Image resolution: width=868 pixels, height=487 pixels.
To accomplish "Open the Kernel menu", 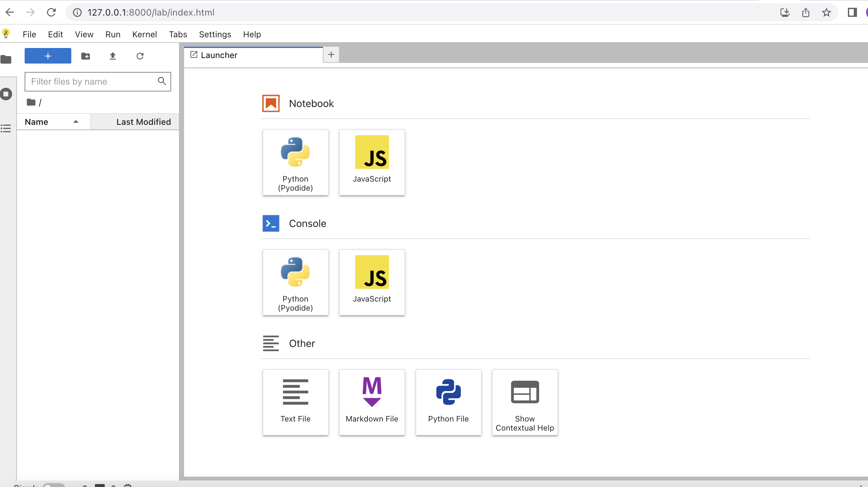I will (x=144, y=34).
